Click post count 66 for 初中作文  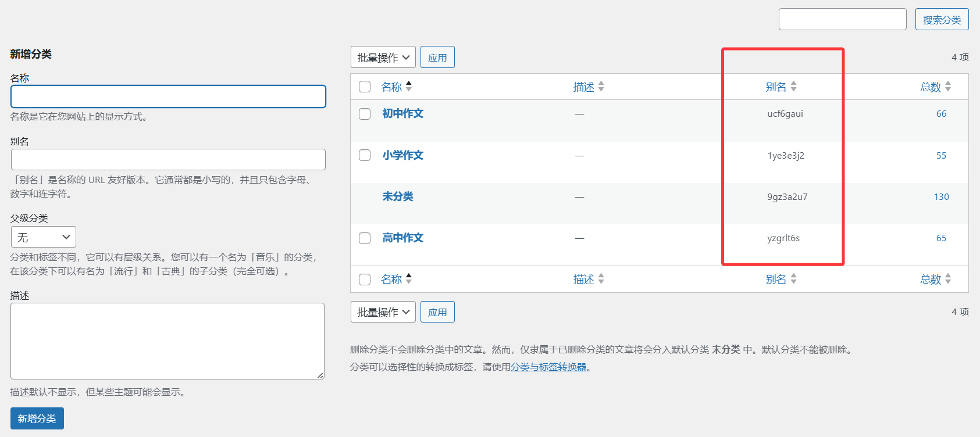[942, 114]
